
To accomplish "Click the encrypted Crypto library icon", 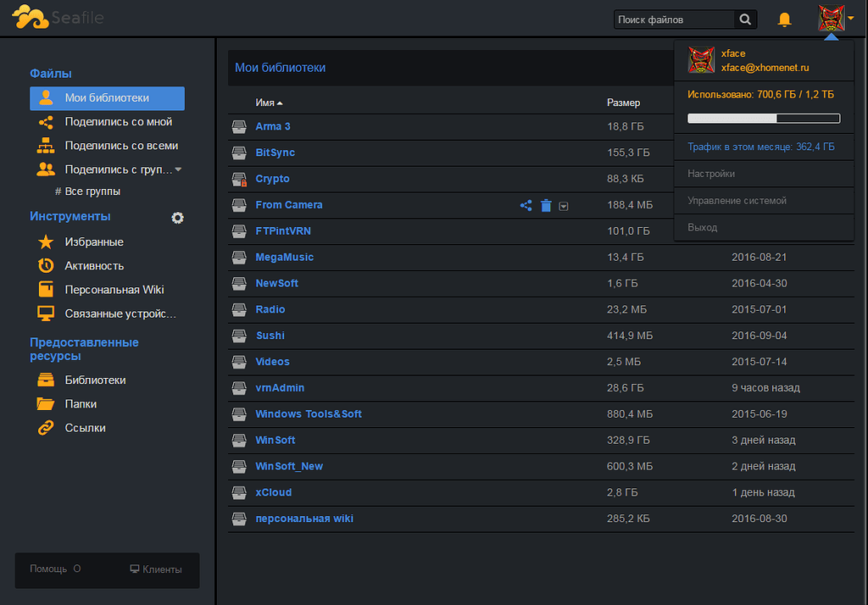I will (x=239, y=179).
